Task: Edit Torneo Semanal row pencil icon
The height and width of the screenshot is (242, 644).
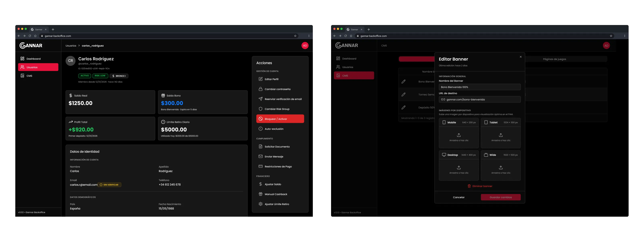Action: tap(403, 94)
